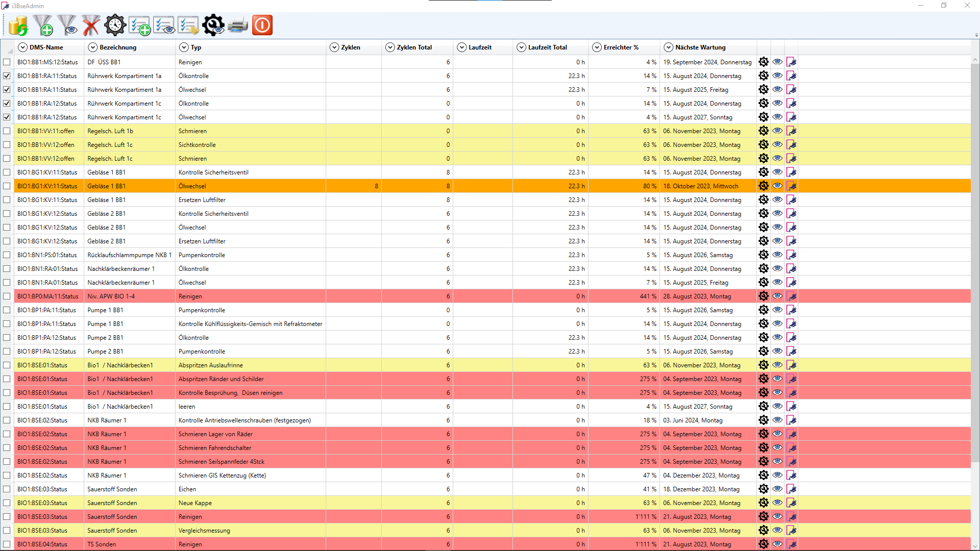Click the checklist folder icon in toolbar

(x=188, y=25)
